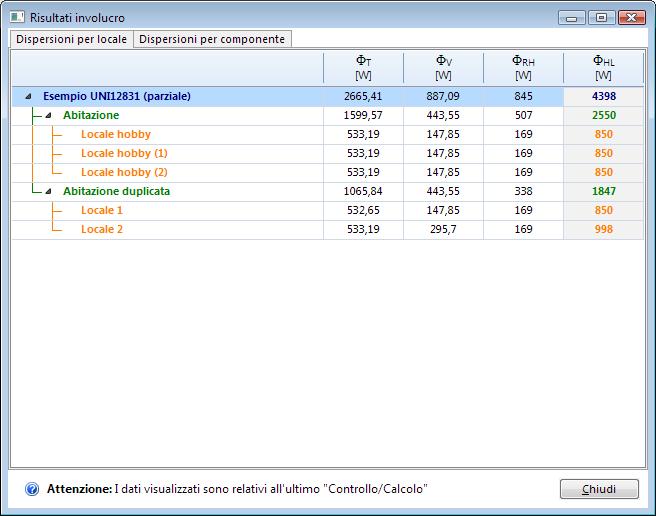Minimize the Risultati involucro window
The width and height of the screenshot is (656, 516).
pyautogui.click(x=573, y=17)
